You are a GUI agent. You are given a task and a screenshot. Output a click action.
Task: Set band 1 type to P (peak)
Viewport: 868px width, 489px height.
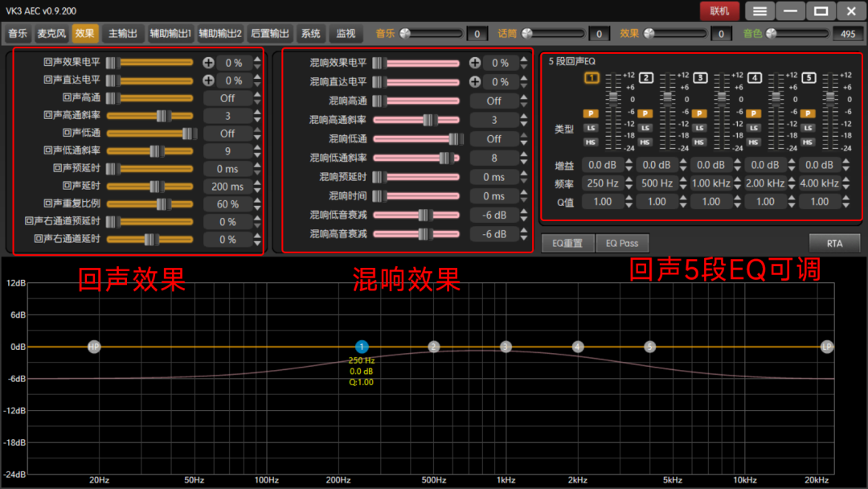click(591, 113)
